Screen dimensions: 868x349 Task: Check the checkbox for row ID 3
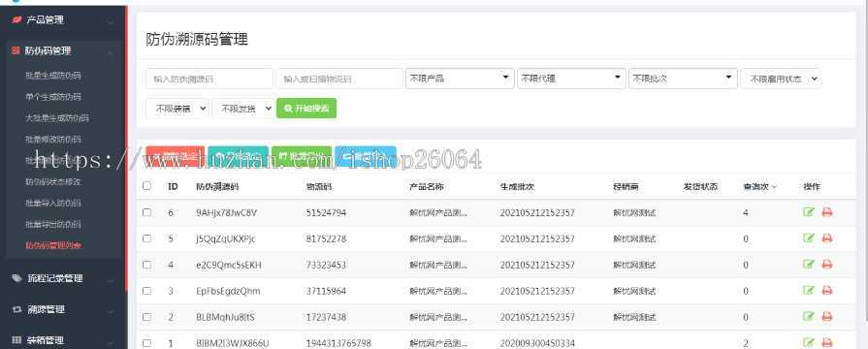(x=146, y=291)
